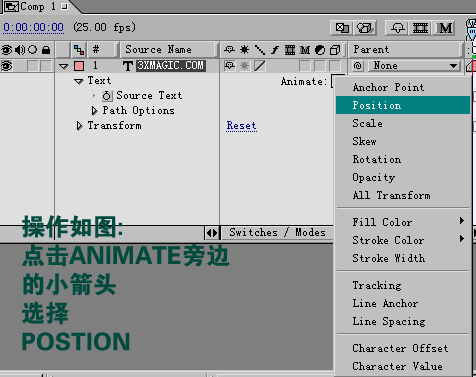Expand Path Options group
Screen dimensions: 476x377
coord(94,111)
